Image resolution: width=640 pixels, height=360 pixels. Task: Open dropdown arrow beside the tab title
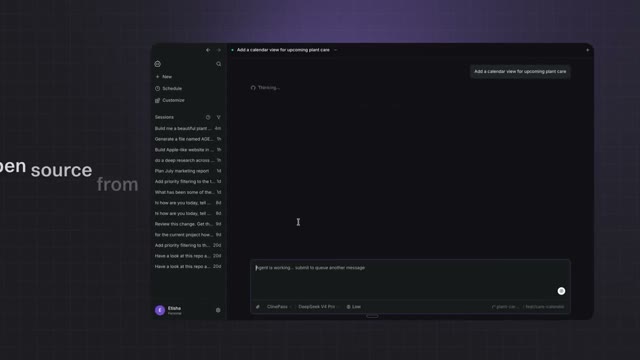336,50
